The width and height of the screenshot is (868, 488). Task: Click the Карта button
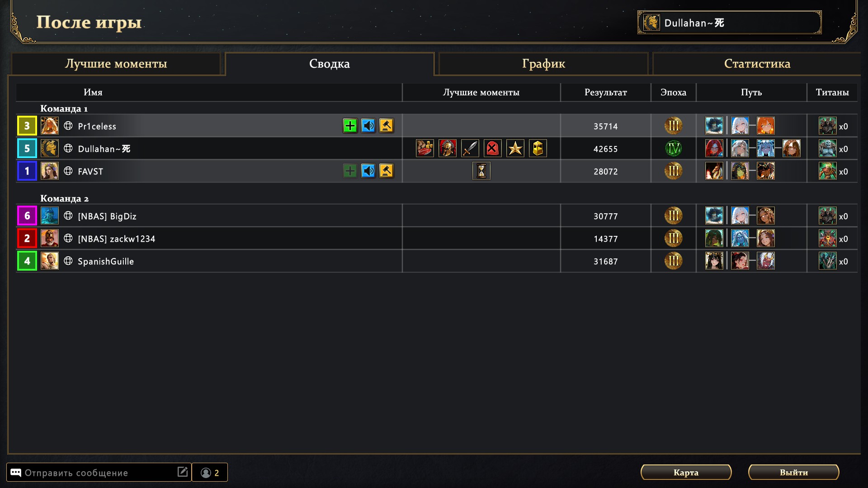coord(686,472)
